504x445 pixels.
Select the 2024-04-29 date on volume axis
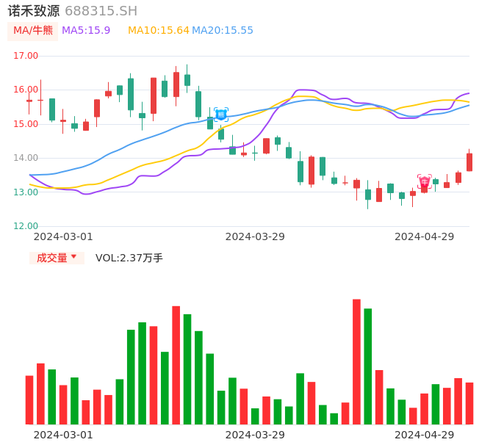click(425, 435)
